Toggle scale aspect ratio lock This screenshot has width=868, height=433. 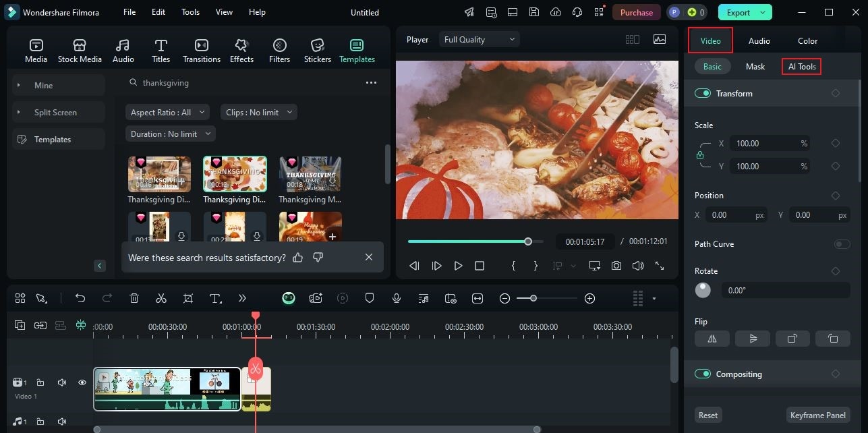click(x=700, y=154)
